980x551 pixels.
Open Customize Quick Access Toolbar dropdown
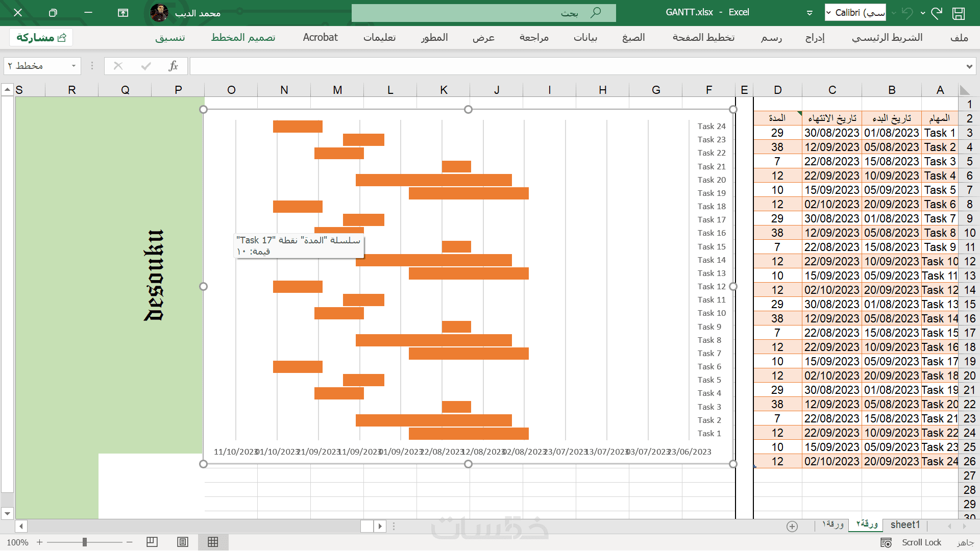tap(810, 13)
